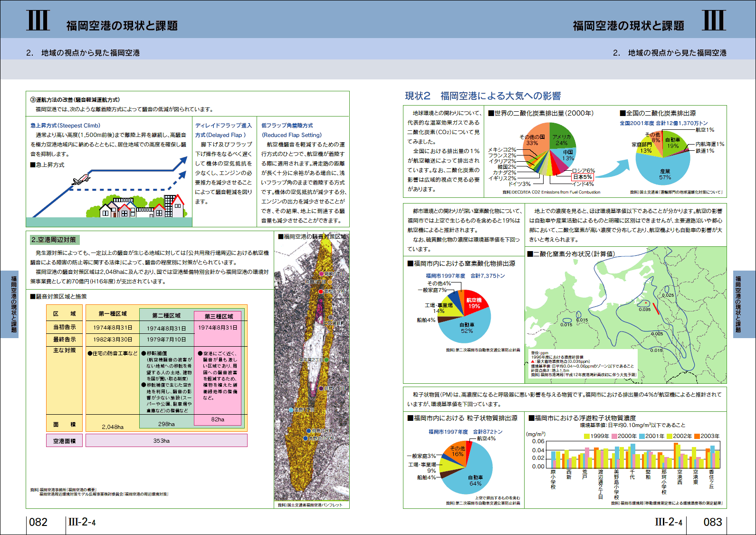Image resolution: width=756 pixels, height=535 pixels.
Task: Click the chart title ■全国の二酸化炭素排出源
Action: pos(658,113)
